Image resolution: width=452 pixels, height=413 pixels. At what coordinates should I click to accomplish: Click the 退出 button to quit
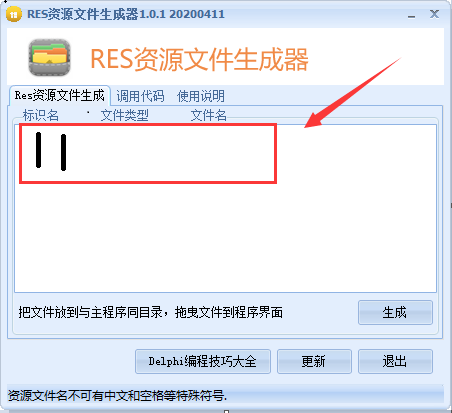(x=395, y=361)
